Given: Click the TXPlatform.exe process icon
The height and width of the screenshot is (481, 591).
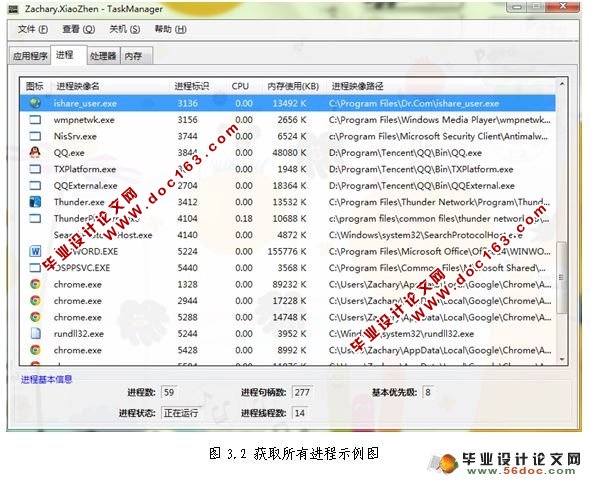Looking at the screenshot, I should pyautogui.click(x=35, y=169).
